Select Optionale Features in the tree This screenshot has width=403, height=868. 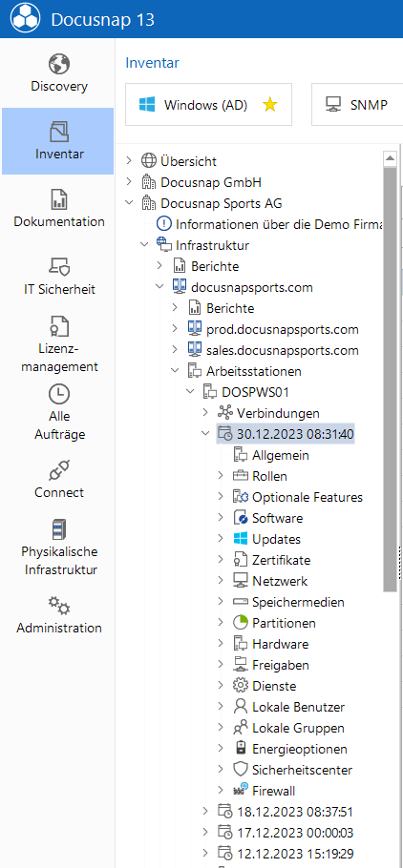(x=308, y=497)
